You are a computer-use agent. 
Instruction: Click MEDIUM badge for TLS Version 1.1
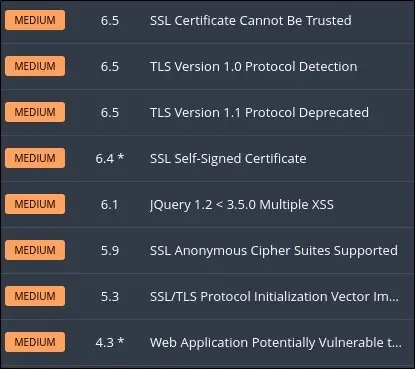point(35,112)
